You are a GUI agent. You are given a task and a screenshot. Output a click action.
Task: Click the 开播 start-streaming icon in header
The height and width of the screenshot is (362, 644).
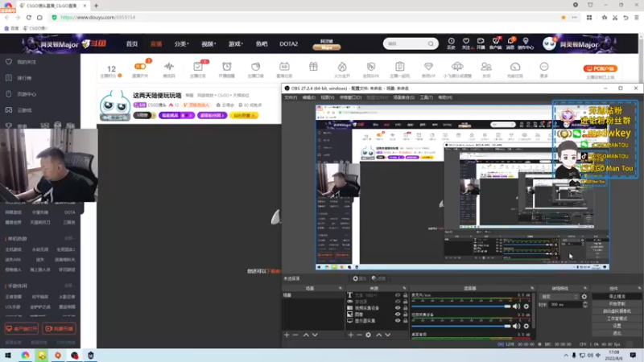481,41
